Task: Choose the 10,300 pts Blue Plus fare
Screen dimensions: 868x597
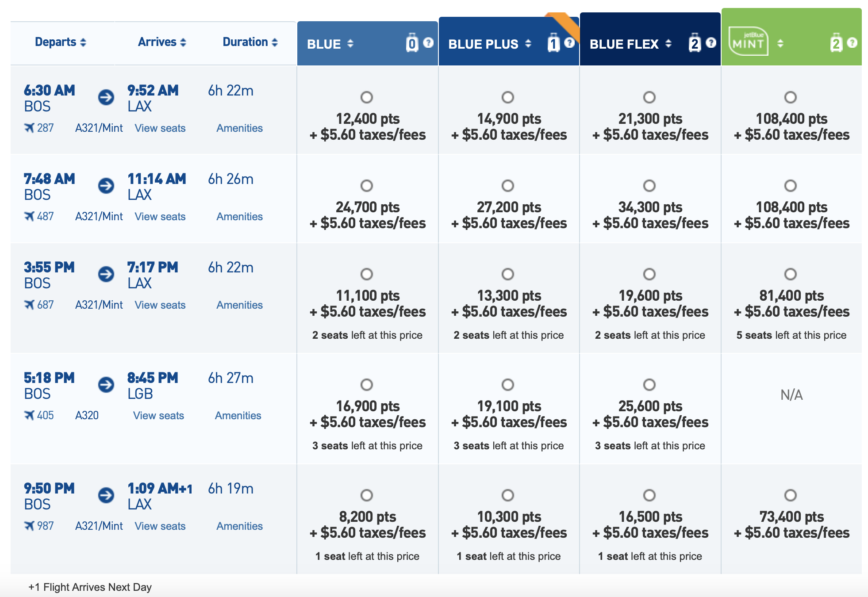Action: [507, 495]
